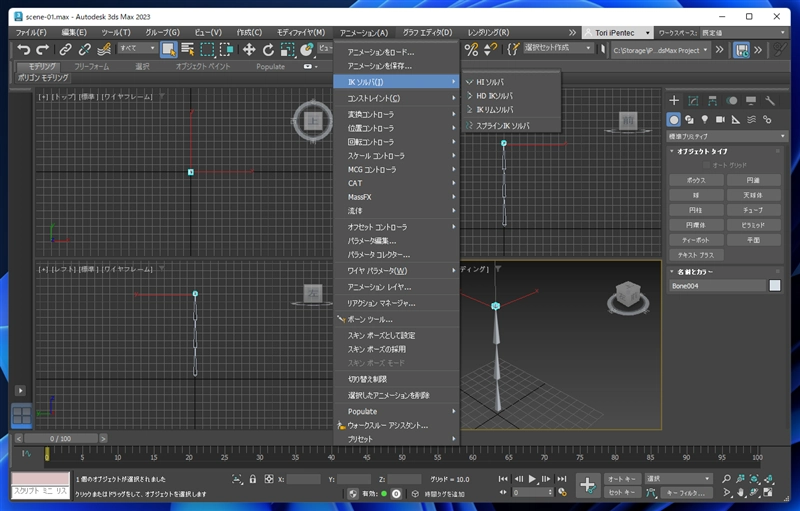Click the 0 / 100 time slider handle
Screen dimensions: 800x511
pyautogui.click(x=61, y=439)
